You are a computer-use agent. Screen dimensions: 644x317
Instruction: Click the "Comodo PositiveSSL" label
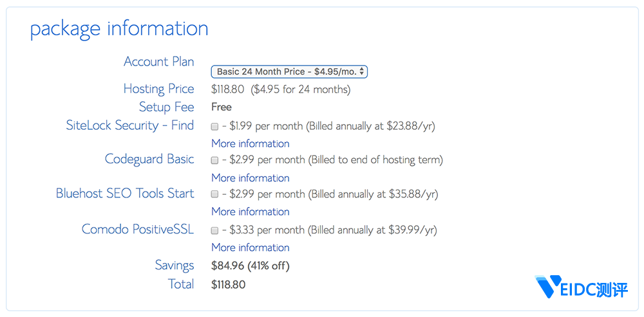click(x=138, y=229)
